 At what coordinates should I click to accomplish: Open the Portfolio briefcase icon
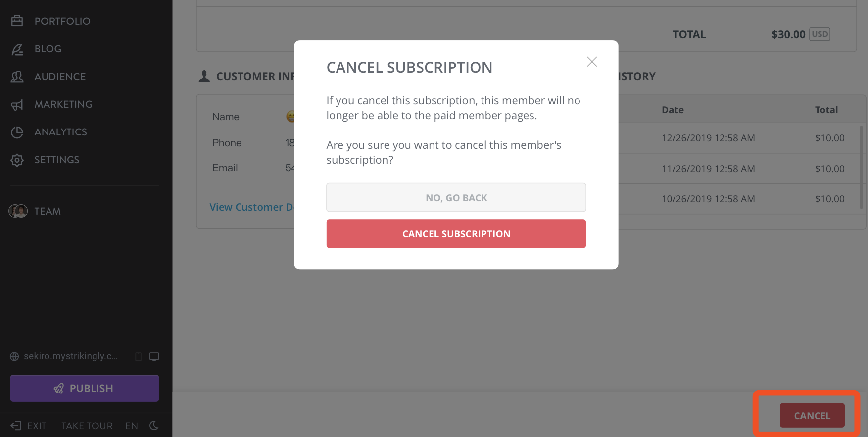click(x=17, y=21)
